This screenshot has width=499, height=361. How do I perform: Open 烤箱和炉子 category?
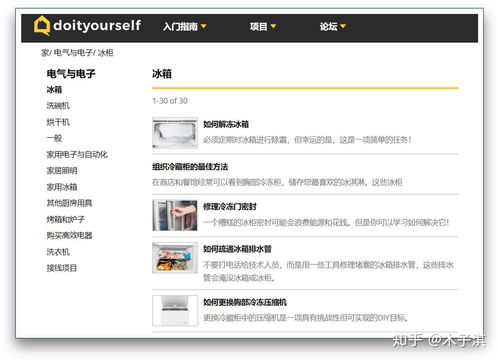[x=66, y=219]
